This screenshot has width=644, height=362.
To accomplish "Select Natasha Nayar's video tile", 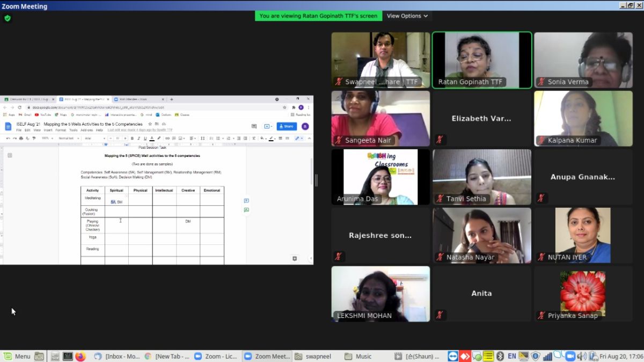I will [x=482, y=235].
